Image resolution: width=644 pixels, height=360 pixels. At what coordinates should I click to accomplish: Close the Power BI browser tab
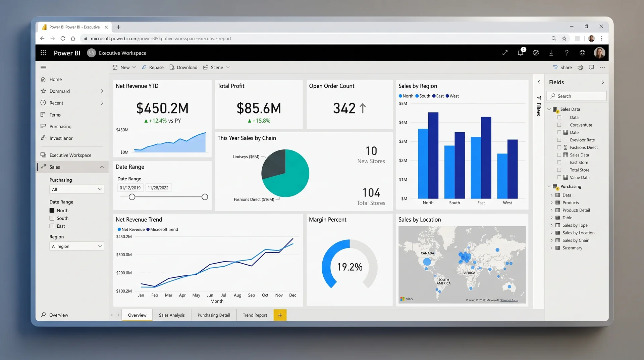[x=106, y=27]
